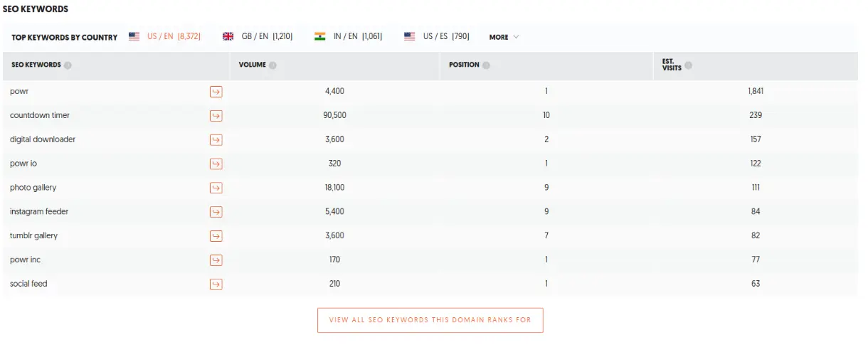
Task: Click the keyword 'social feed'
Action: point(28,284)
